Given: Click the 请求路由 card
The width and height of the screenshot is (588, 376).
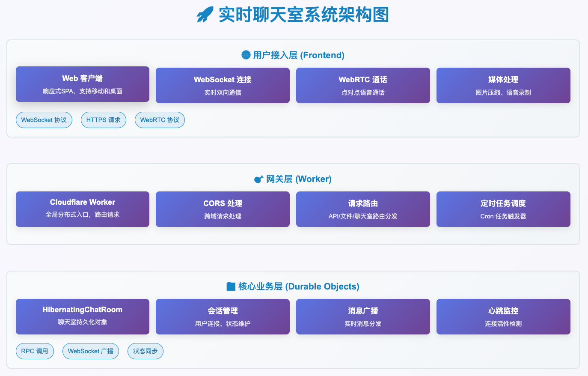Looking at the screenshot, I should 363,209.
